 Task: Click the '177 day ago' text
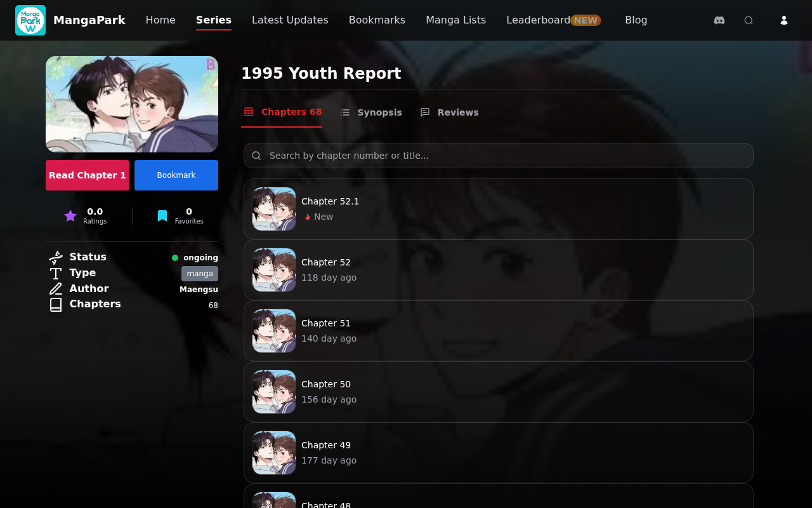point(329,460)
